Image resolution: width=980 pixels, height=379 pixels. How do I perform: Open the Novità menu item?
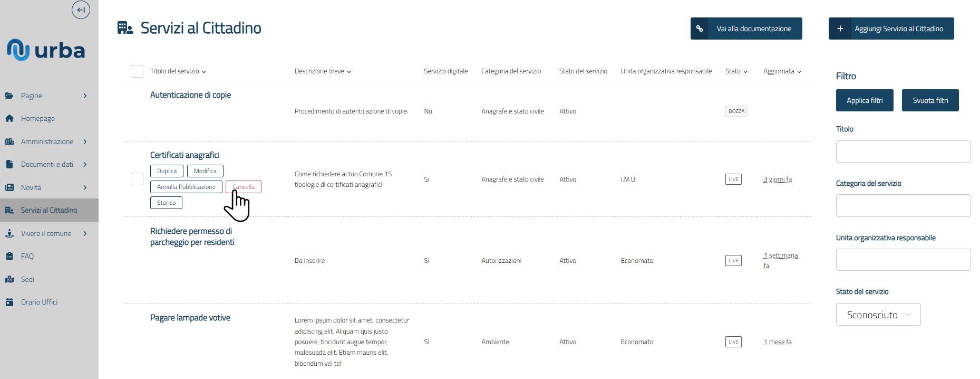[31, 187]
